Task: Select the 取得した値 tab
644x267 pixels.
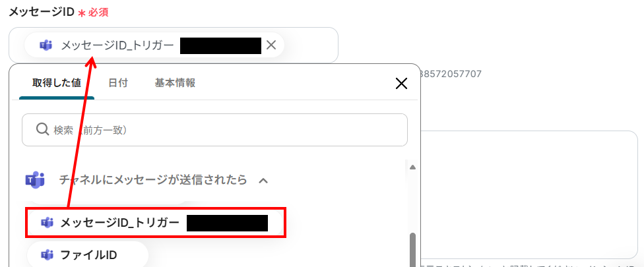Action: [x=57, y=83]
